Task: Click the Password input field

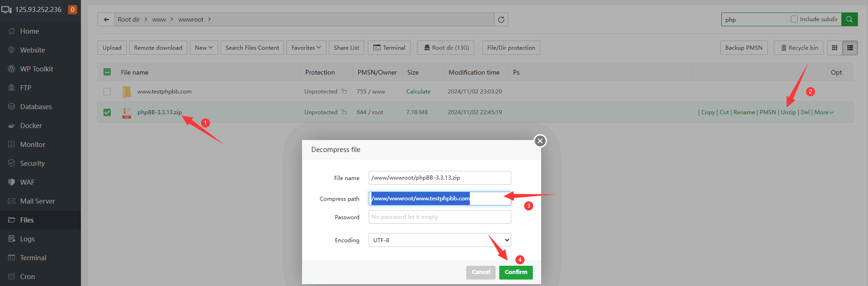Action: pyautogui.click(x=440, y=217)
